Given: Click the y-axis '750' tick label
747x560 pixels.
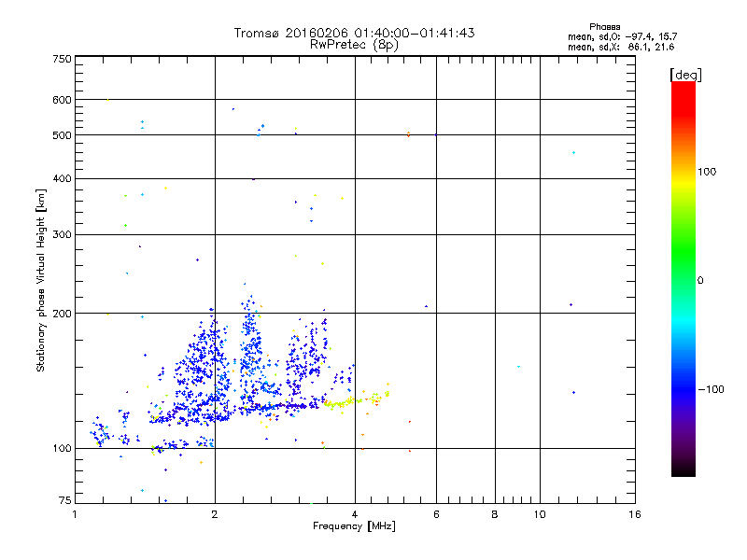Looking at the screenshot, I should coord(63,59).
